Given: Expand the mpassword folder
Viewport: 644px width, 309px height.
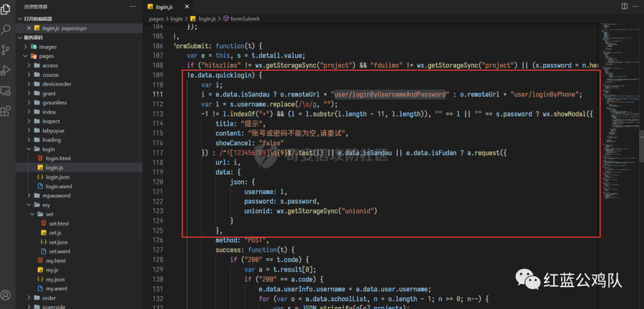Looking at the screenshot, I should click(x=56, y=195).
